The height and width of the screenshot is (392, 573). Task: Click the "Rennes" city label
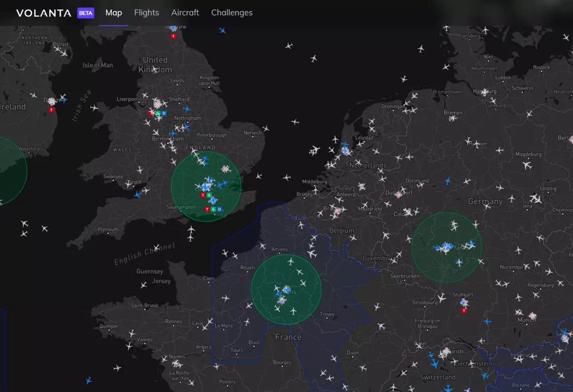[x=173, y=321]
